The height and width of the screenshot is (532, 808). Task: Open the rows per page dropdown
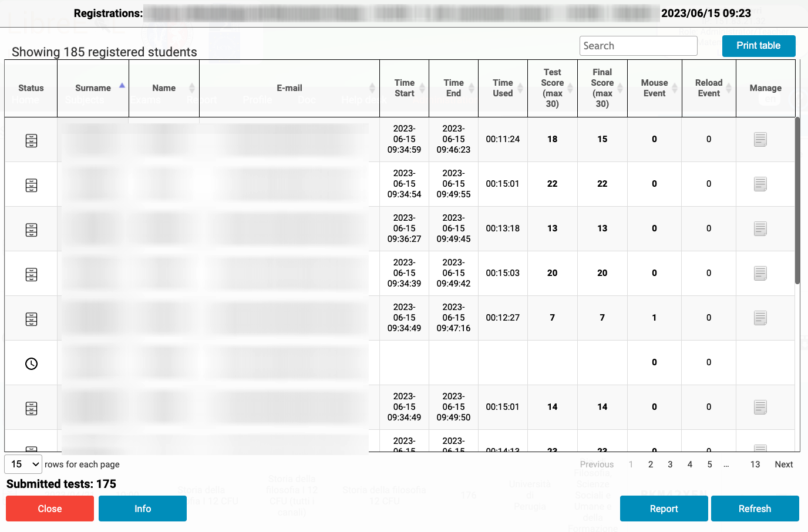coord(23,464)
